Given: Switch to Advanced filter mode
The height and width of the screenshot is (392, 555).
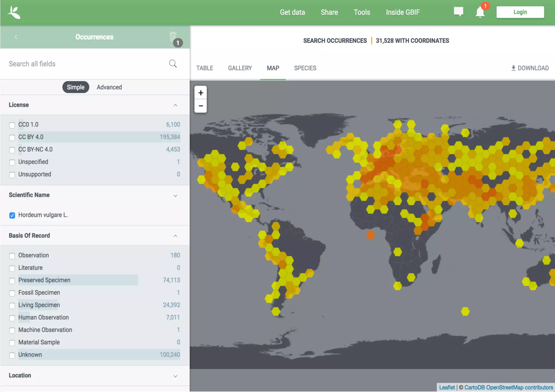Looking at the screenshot, I should point(109,87).
